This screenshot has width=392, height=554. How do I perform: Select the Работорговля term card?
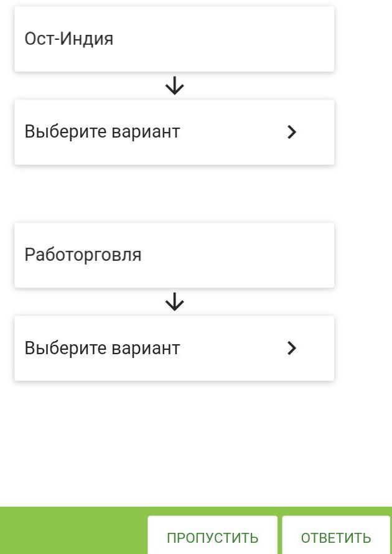174,255
